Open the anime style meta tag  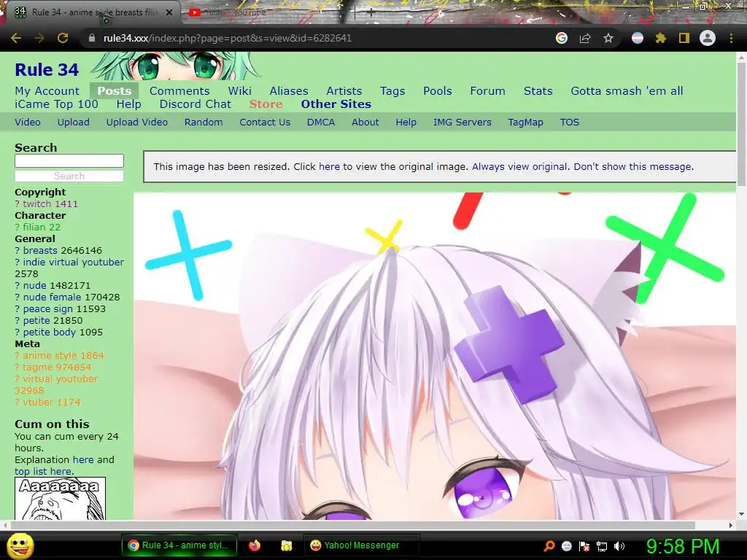click(x=50, y=356)
